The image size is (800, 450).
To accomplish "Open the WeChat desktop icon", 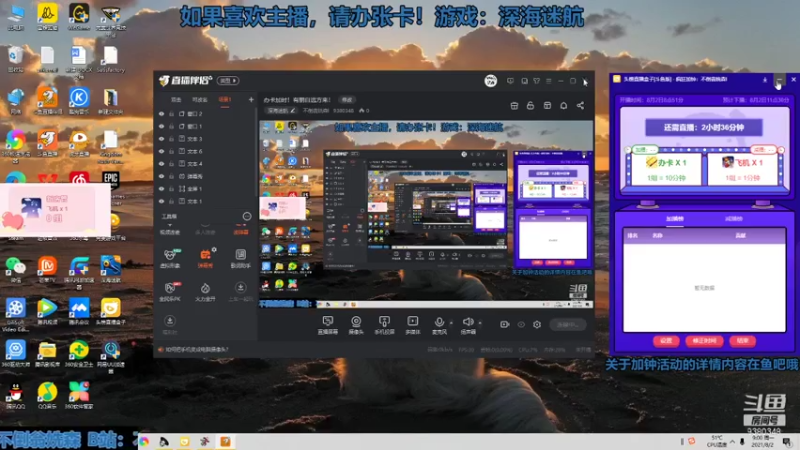I will click(16, 269).
